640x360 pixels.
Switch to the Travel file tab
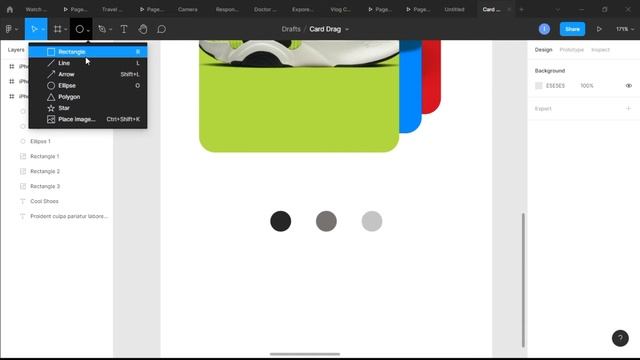click(112, 9)
